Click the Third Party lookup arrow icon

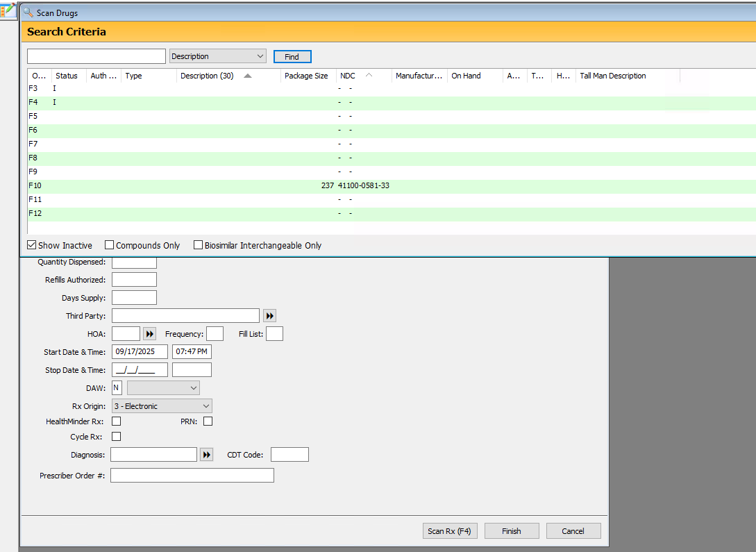pos(270,316)
